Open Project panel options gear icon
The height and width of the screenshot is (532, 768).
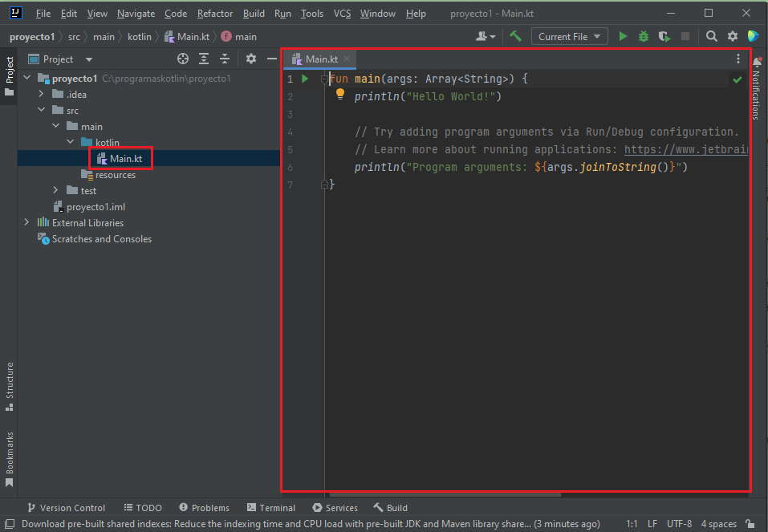(250, 59)
